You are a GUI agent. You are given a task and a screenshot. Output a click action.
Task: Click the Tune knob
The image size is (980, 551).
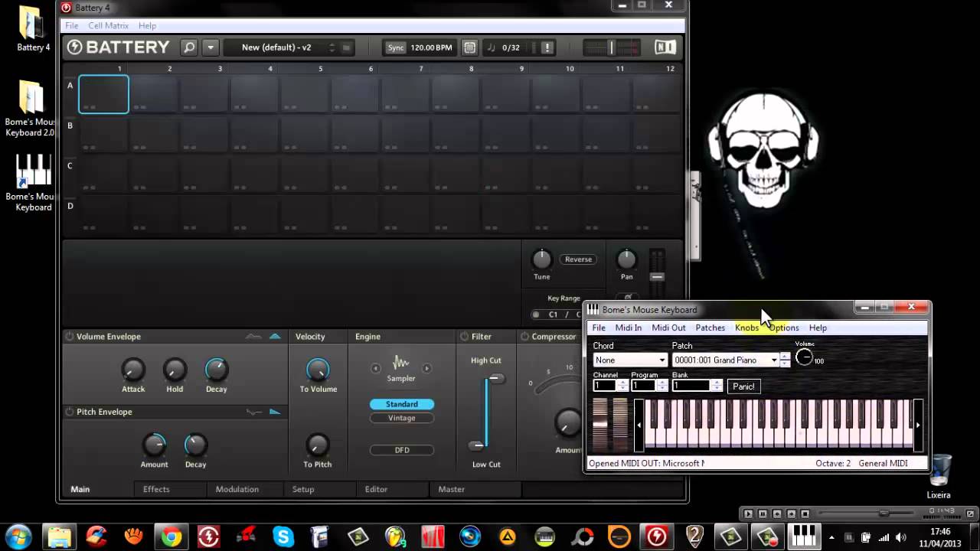point(541,259)
